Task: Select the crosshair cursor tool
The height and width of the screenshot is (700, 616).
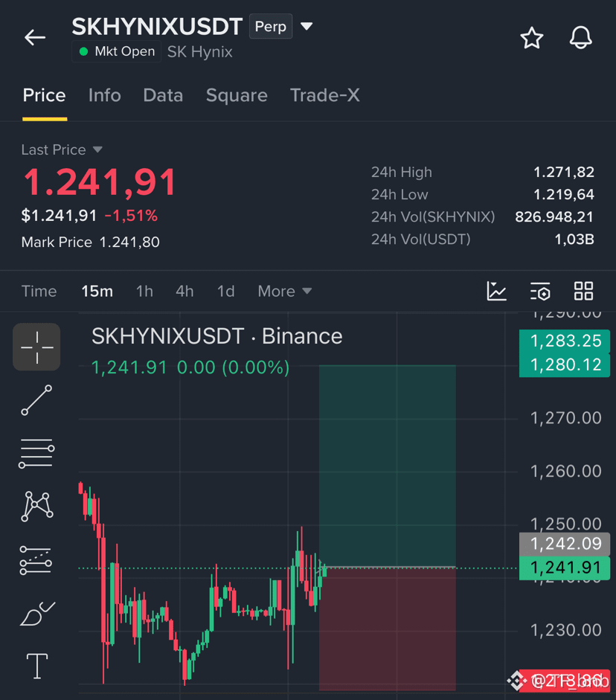Action: (36, 347)
